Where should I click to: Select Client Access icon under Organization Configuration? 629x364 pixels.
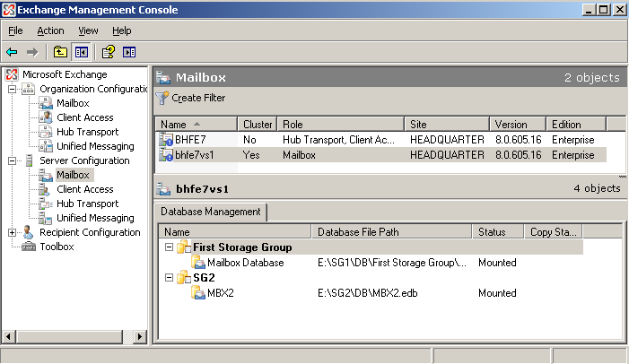pos(46,117)
